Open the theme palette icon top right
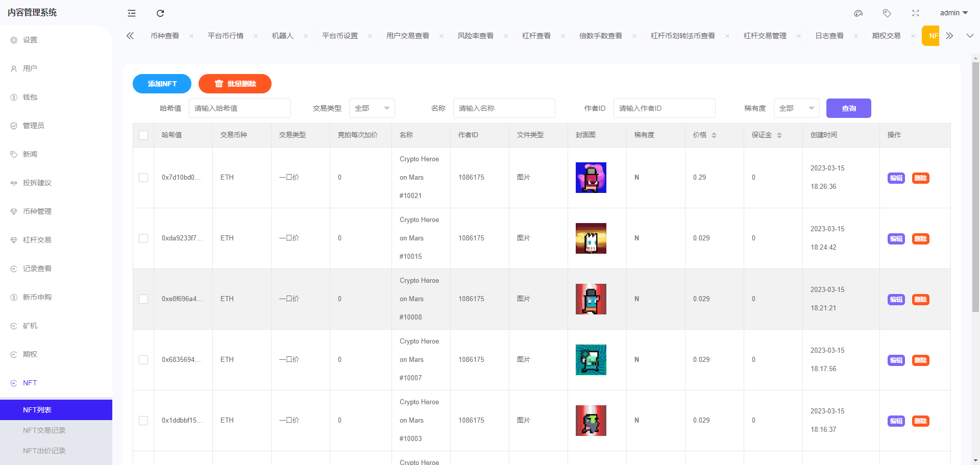This screenshot has height=465, width=980. click(858, 13)
